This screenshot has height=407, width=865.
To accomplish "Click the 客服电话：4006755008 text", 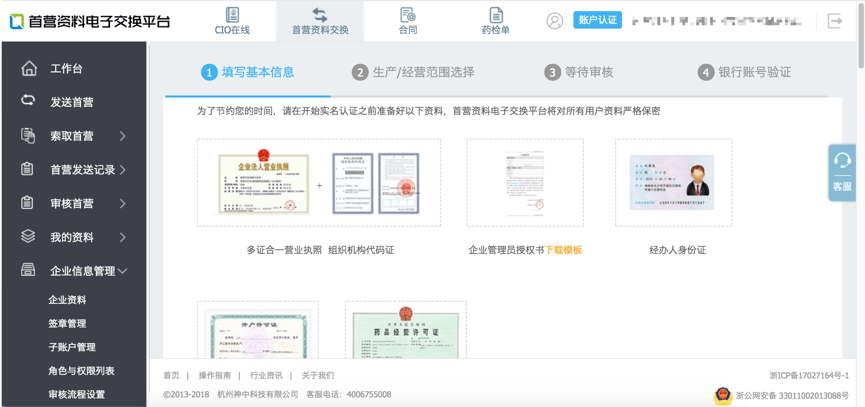I will (x=349, y=394).
